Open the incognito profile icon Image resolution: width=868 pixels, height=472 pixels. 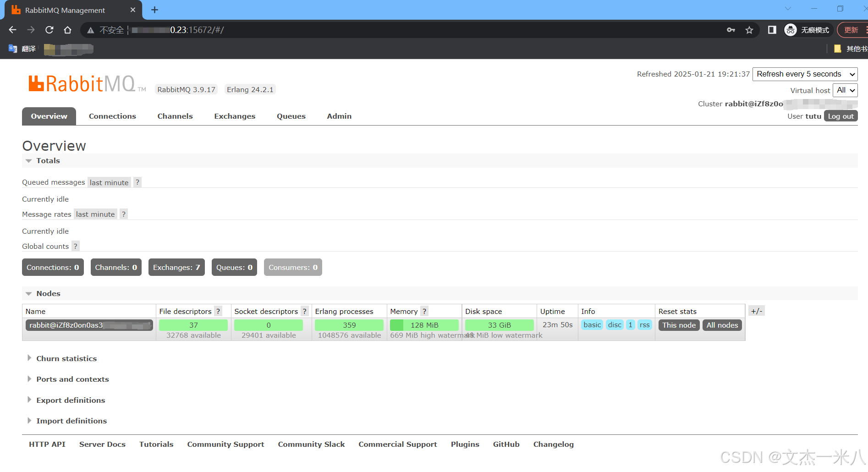(791, 30)
